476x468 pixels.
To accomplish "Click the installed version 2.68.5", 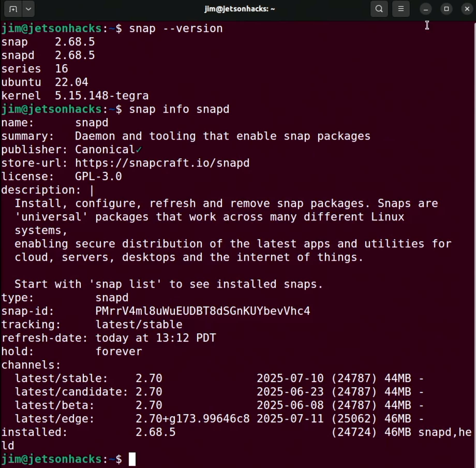I will (155, 432).
